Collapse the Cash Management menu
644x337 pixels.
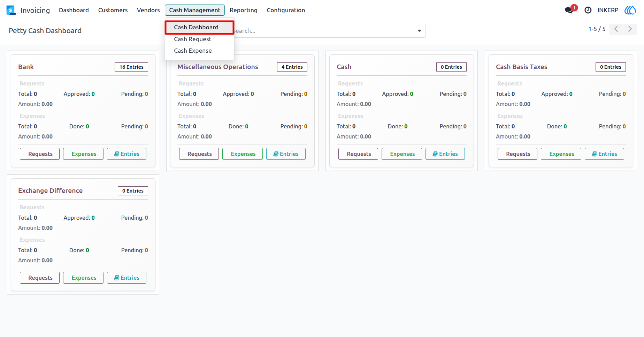pos(195,10)
